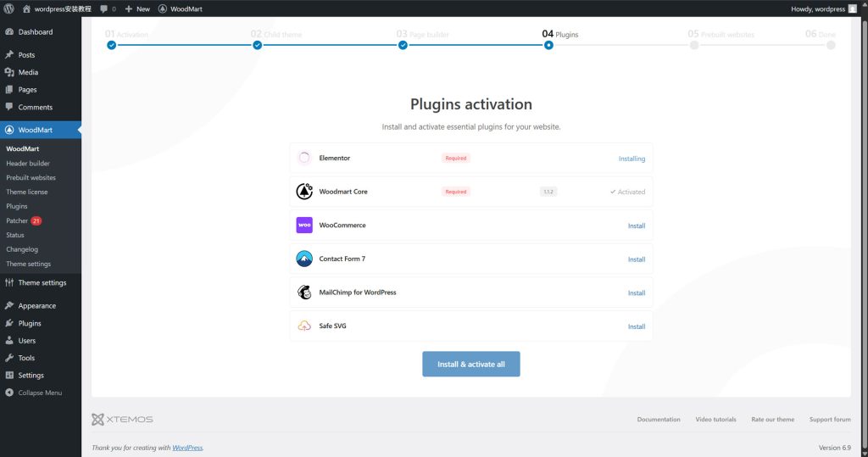Open the New content menu in admin bar
The width and height of the screenshot is (868, 457).
[136, 8]
